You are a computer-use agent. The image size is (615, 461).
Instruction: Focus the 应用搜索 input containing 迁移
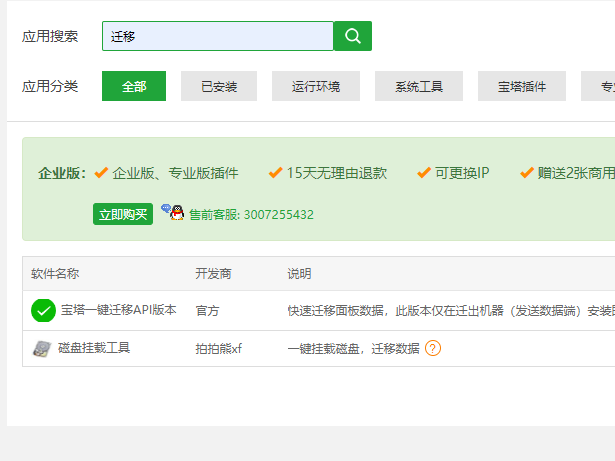pos(218,36)
